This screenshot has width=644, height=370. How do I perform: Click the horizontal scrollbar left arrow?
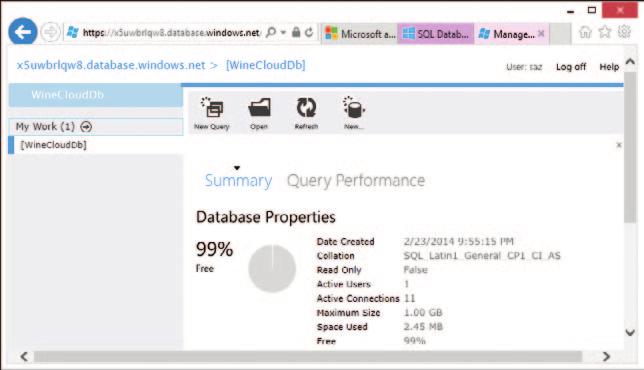(x=24, y=356)
